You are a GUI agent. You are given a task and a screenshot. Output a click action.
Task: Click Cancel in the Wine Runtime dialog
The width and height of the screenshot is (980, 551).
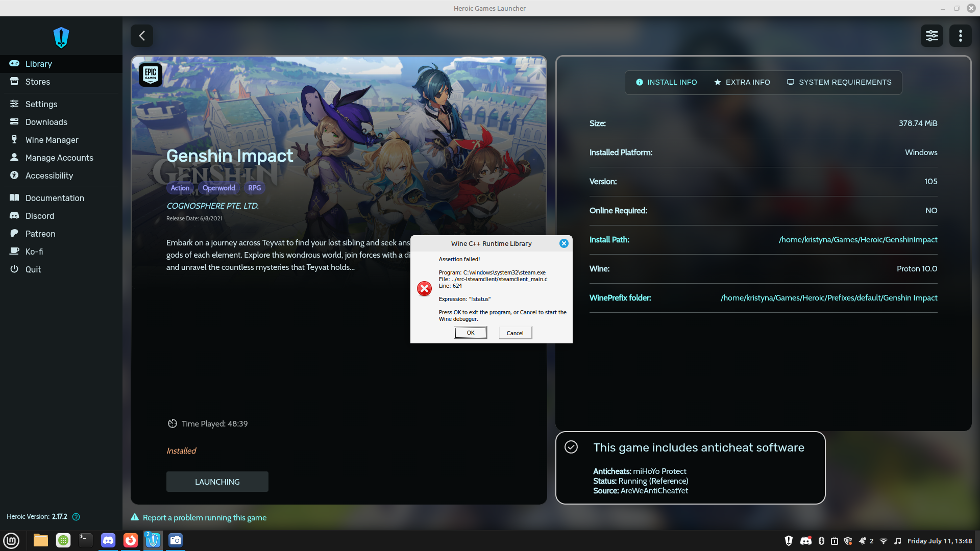click(515, 333)
